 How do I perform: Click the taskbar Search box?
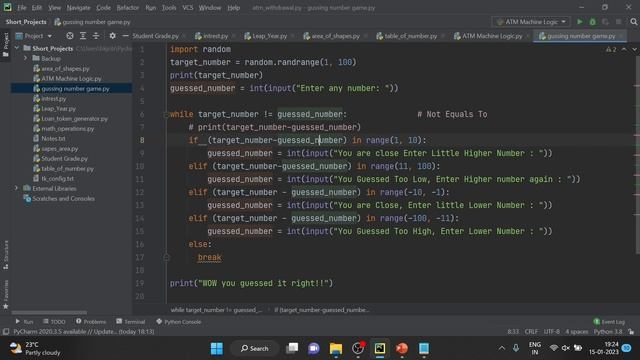pyautogui.click(x=254, y=348)
